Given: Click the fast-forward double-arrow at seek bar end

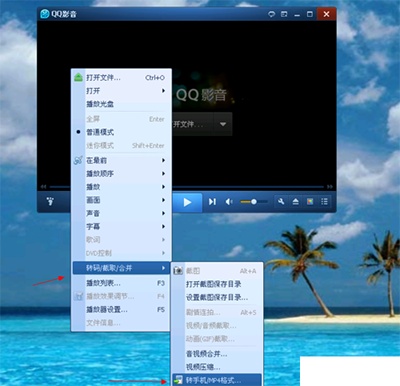Looking at the screenshot, I should coord(330,187).
